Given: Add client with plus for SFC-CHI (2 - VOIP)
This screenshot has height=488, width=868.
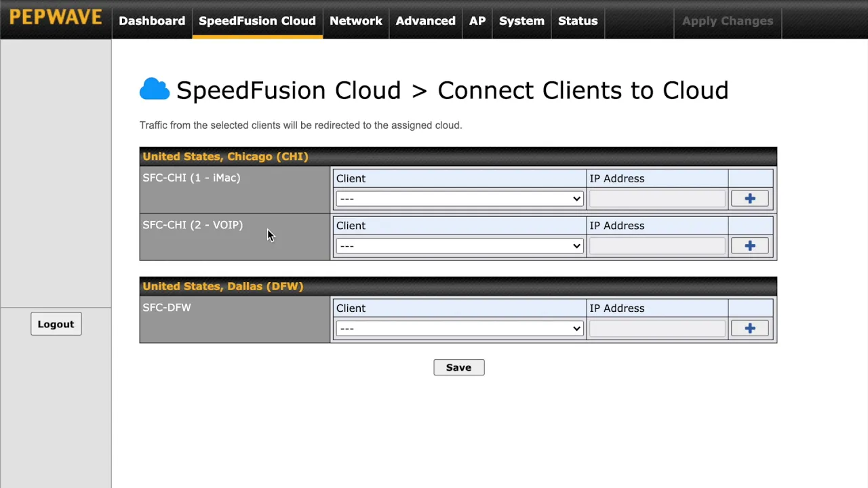Looking at the screenshot, I should click(x=749, y=246).
